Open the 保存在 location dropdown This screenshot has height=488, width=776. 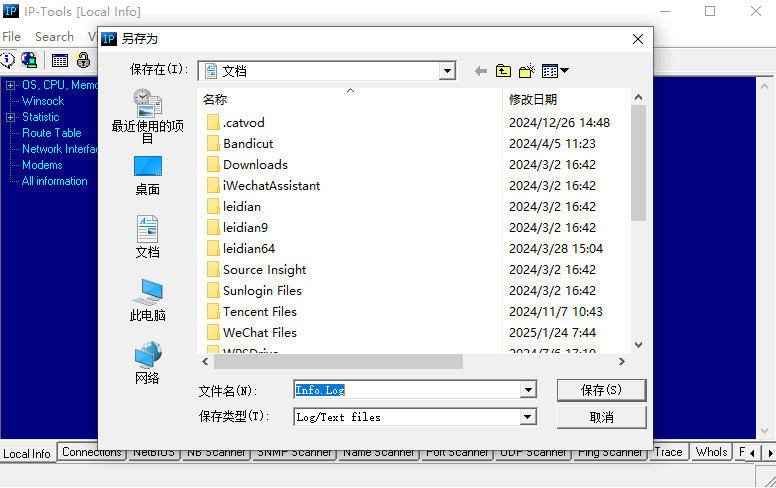(447, 71)
